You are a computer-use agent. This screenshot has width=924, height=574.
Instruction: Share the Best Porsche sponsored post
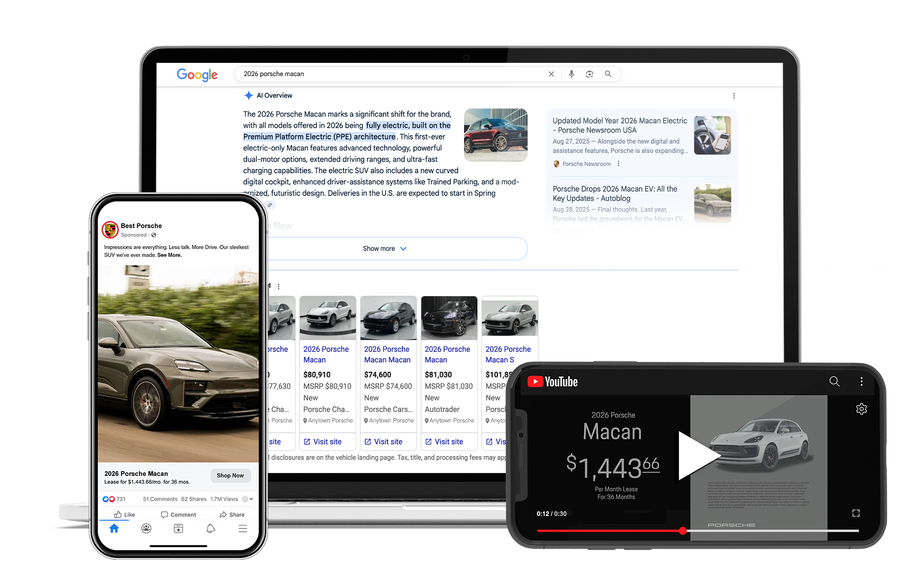[x=232, y=514]
